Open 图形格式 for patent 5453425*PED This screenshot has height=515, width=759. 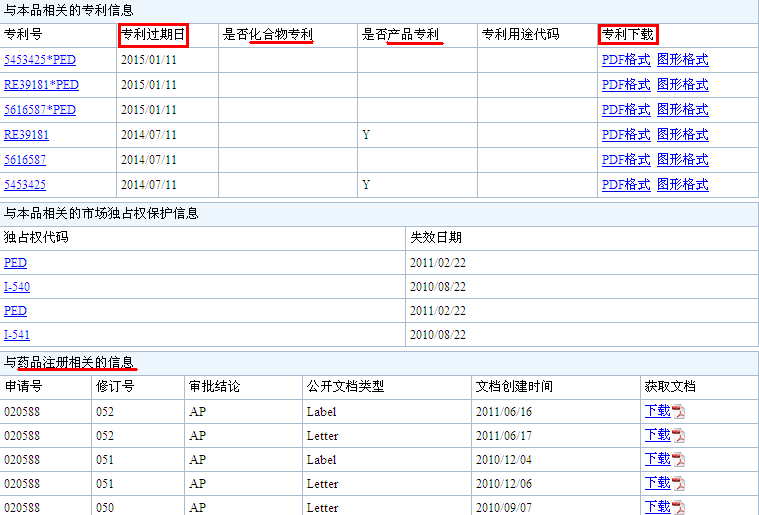coord(683,60)
